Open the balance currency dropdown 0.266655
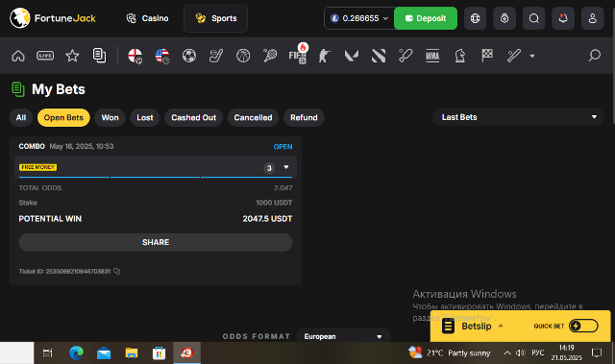615x364 pixels. pyautogui.click(x=358, y=18)
